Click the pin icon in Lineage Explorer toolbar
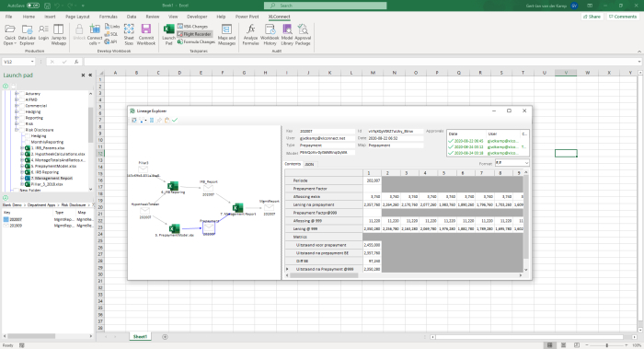 click(159, 120)
